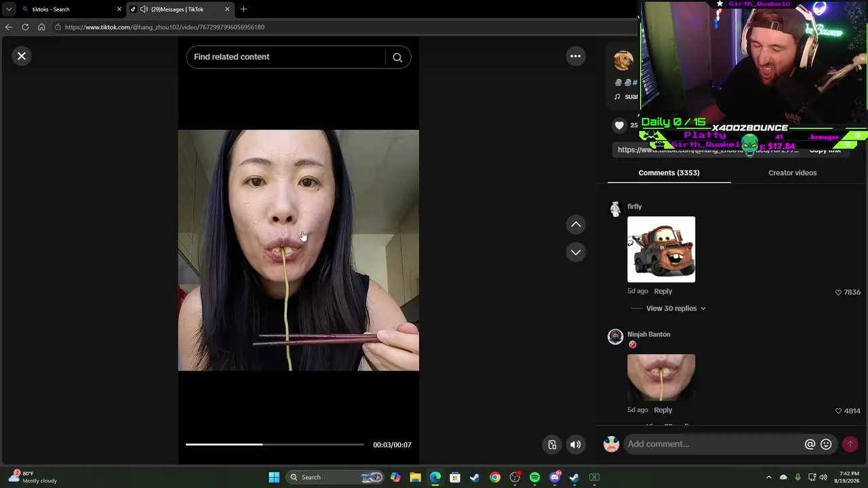Open firfly's profile avatar
The height and width of the screenshot is (488, 868).
tap(615, 209)
